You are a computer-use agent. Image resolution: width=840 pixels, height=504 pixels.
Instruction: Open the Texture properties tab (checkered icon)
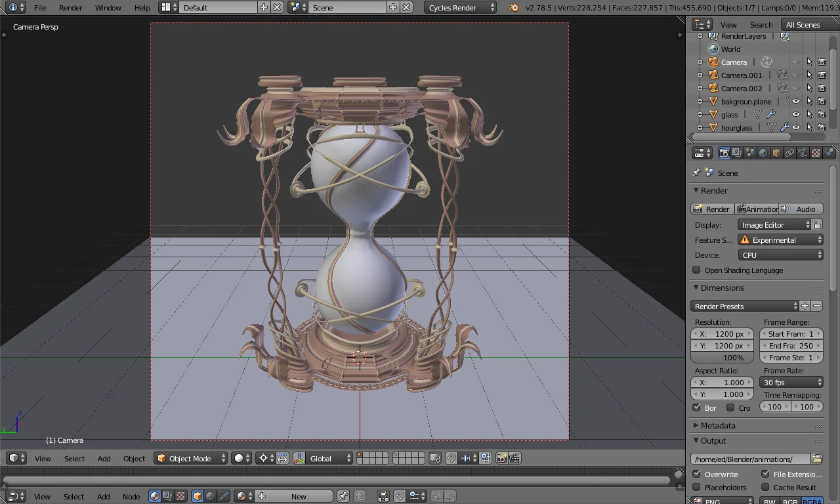816,152
